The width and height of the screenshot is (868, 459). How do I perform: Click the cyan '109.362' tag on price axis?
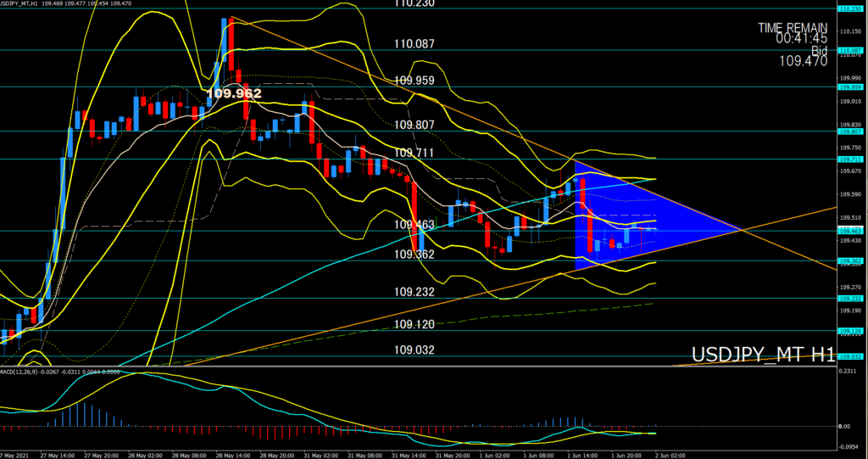[851, 260]
